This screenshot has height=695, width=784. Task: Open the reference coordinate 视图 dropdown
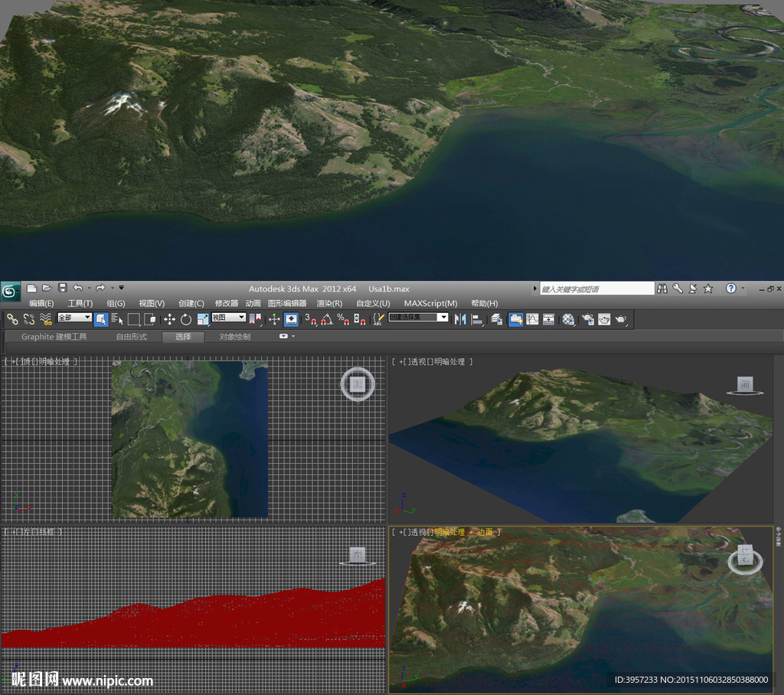point(228,318)
